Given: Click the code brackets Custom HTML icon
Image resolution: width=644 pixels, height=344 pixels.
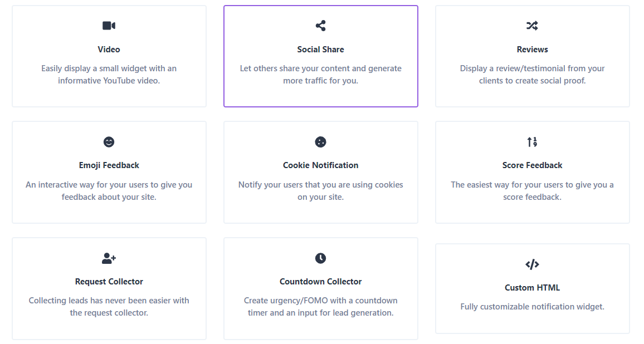Looking at the screenshot, I should click(x=532, y=264).
